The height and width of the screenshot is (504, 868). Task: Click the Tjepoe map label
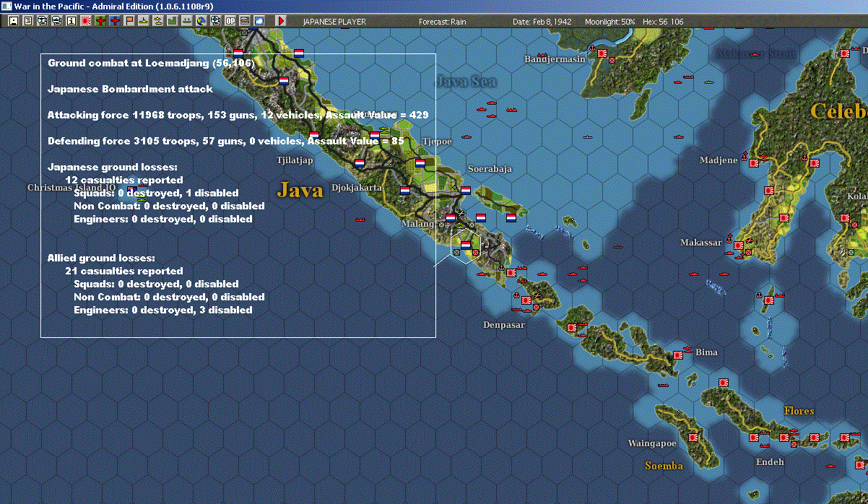[437, 142]
